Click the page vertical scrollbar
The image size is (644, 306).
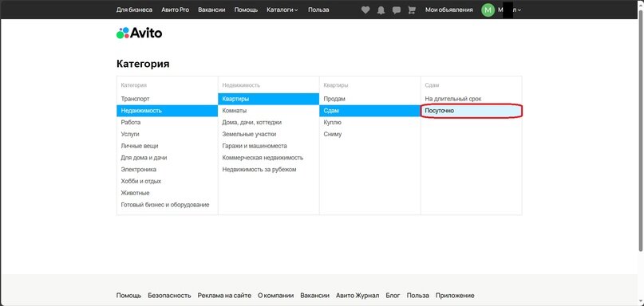pyautogui.click(x=641, y=131)
